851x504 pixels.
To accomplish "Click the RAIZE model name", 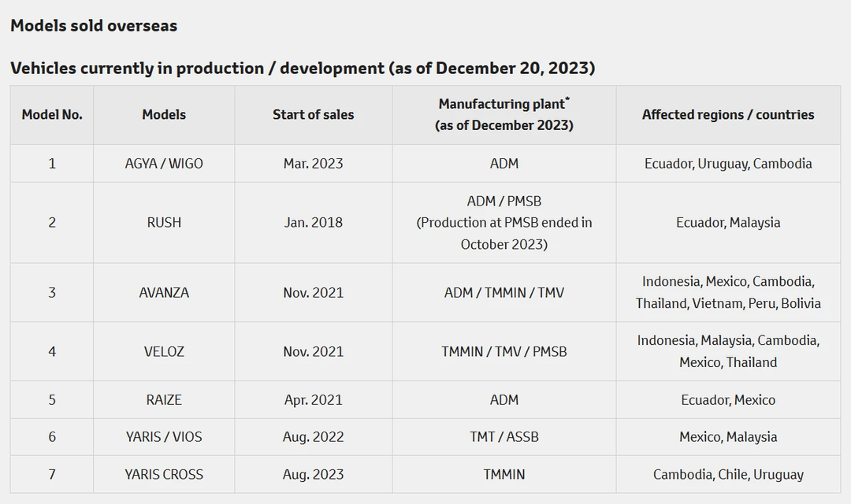I will 164,400.
